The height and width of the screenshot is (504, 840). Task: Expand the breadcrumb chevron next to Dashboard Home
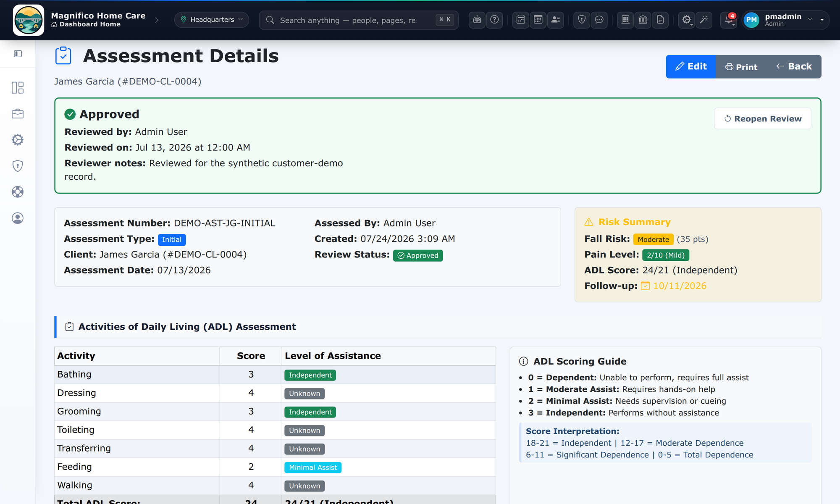click(x=157, y=20)
